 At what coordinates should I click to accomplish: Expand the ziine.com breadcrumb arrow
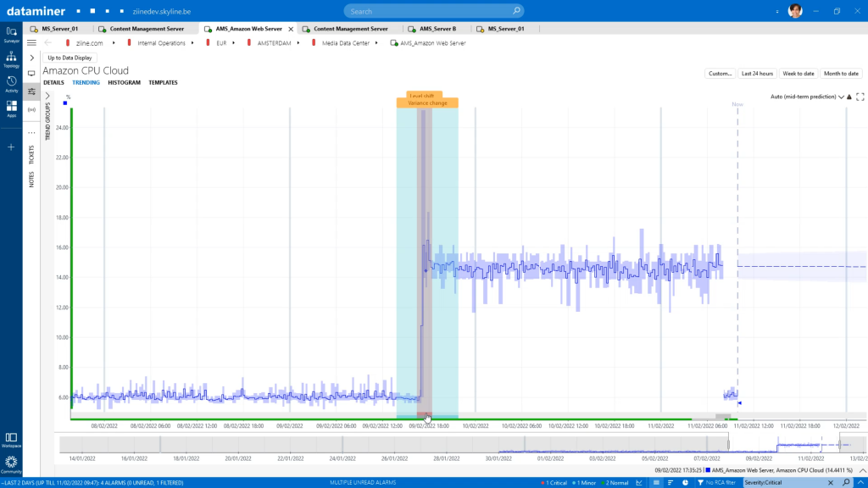[114, 42]
